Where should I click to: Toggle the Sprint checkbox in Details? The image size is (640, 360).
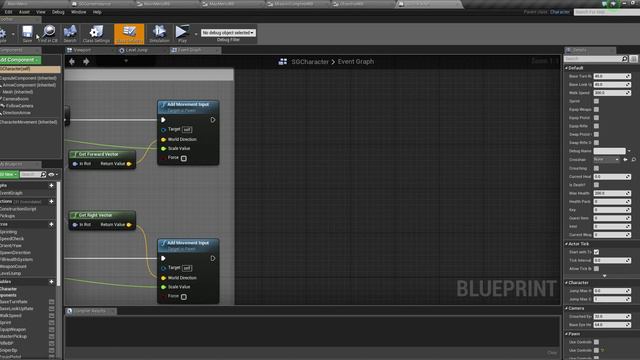[x=596, y=101]
